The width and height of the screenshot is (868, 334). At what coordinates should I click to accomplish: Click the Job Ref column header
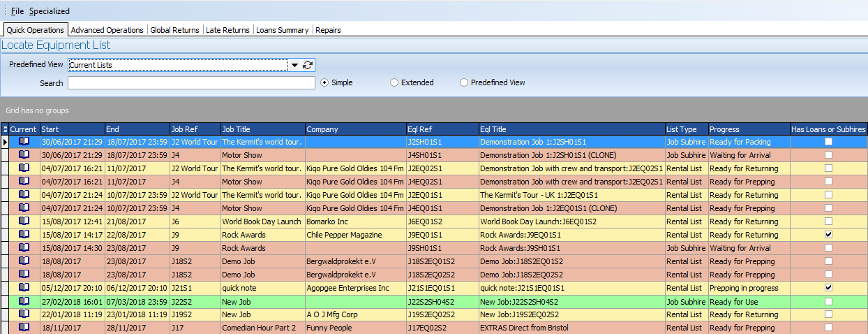tap(194, 129)
